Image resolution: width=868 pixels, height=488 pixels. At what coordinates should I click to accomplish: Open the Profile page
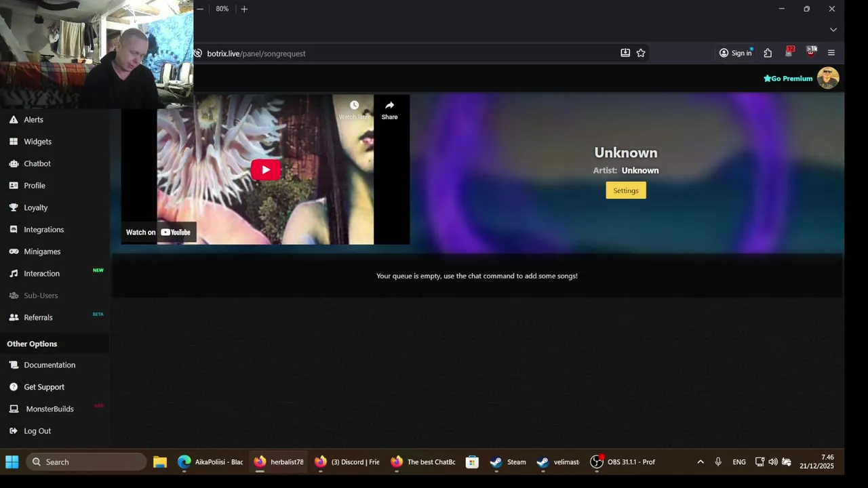pos(34,186)
